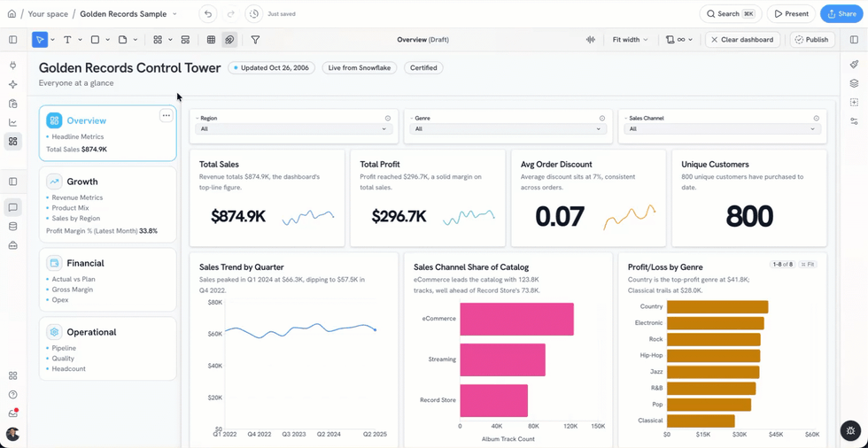Select the Operational page card

pos(108,349)
